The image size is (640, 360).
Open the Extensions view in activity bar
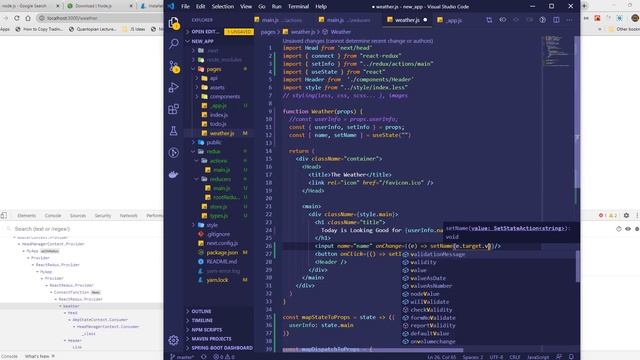pyautogui.click(x=174, y=109)
